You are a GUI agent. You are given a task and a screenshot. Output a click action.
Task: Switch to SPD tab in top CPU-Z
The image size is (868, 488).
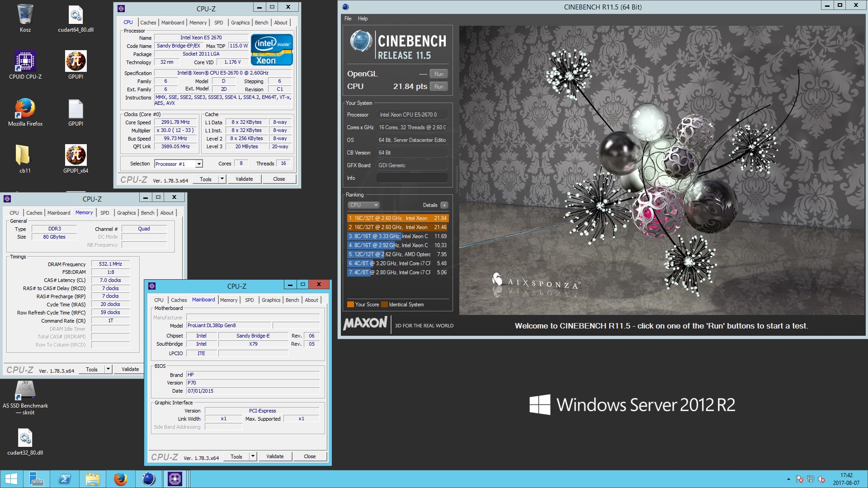[x=218, y=23]
